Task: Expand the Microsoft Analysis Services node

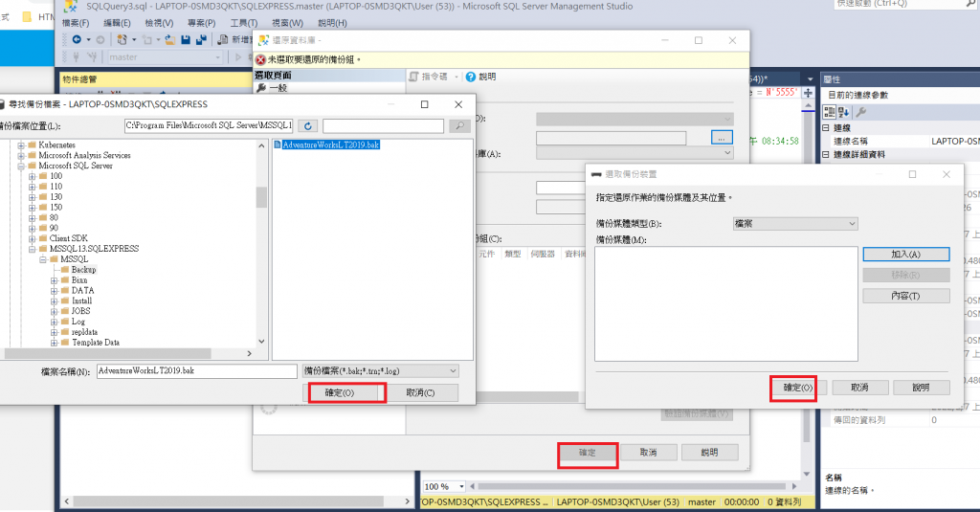Action: pyautogui.click(x=21, y=156)
